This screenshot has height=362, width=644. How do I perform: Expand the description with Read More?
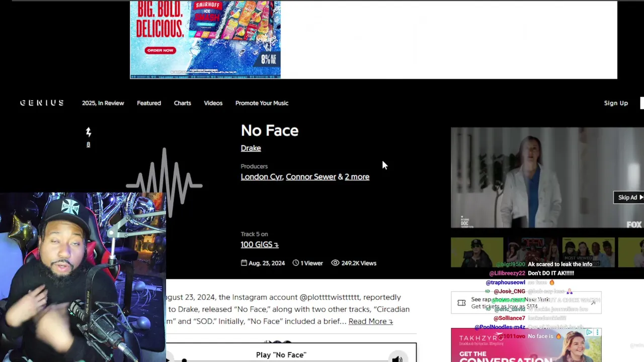pyautogui.click(x=370, y=321)
